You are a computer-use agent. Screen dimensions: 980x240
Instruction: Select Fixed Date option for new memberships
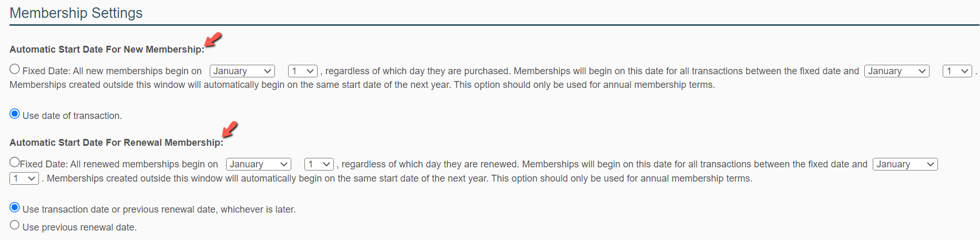pos(15,69)
